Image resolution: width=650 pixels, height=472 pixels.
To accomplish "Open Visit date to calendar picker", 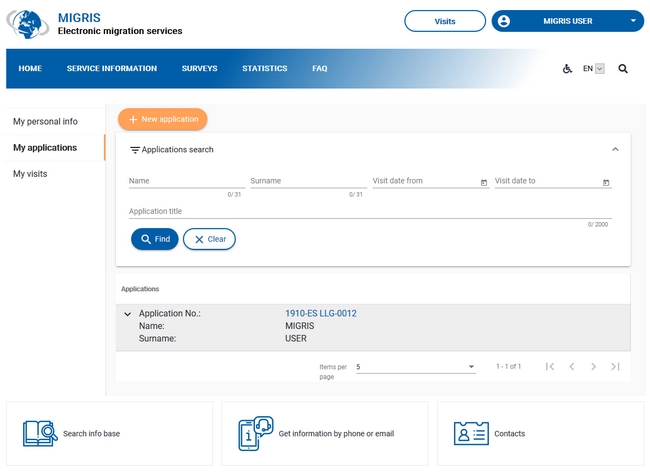I will [606, 182].
